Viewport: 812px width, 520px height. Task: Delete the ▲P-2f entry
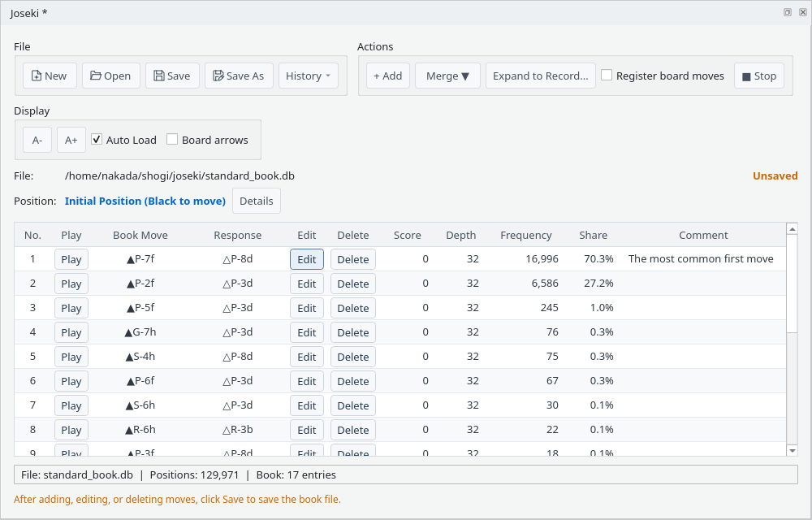pyautogui.click(x=352, y=284)
